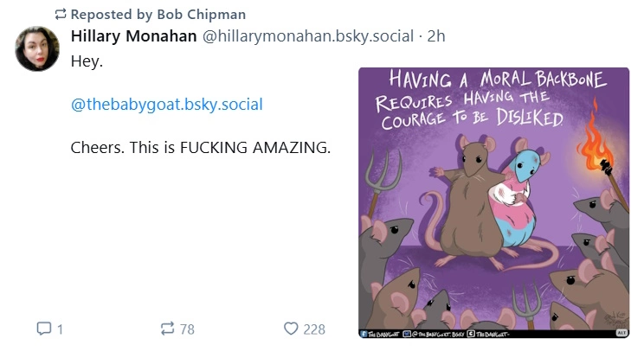This screenshot has width=644, height=364.
Task: Click the reply speech bubble icon
Action: click(44, 329)
